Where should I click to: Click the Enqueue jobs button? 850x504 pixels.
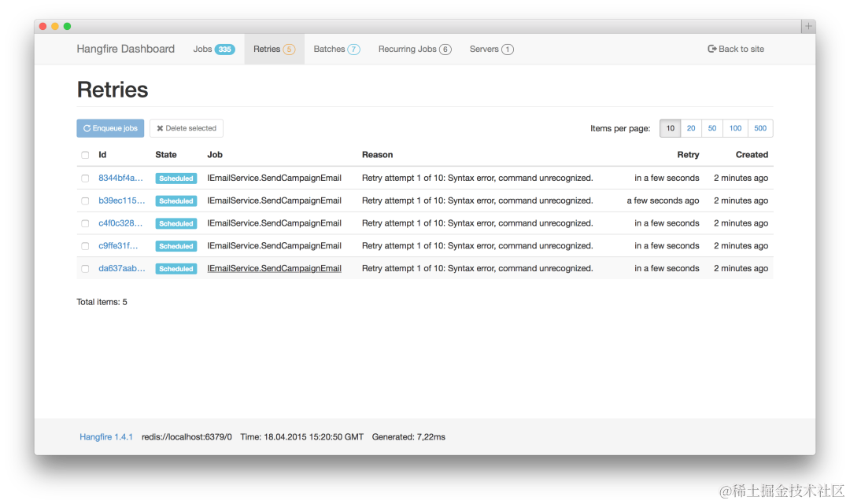coord(110,128)
